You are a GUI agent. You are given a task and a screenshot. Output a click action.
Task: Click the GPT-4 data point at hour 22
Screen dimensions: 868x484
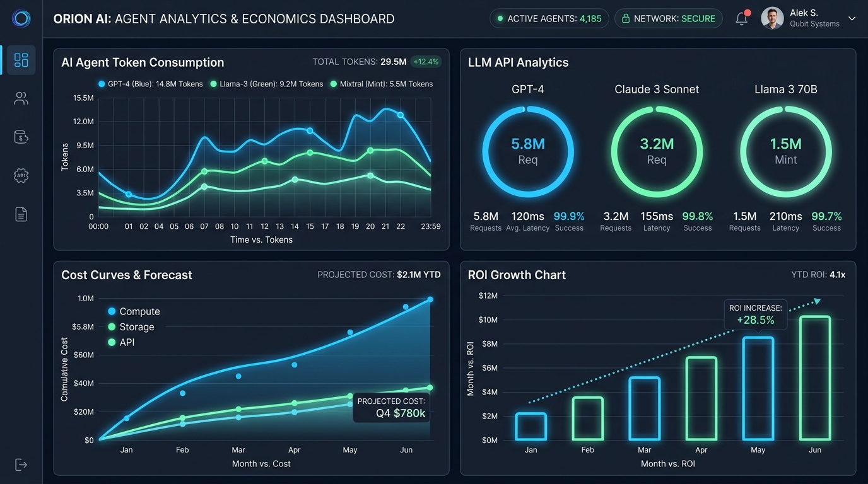click(400, 115)
